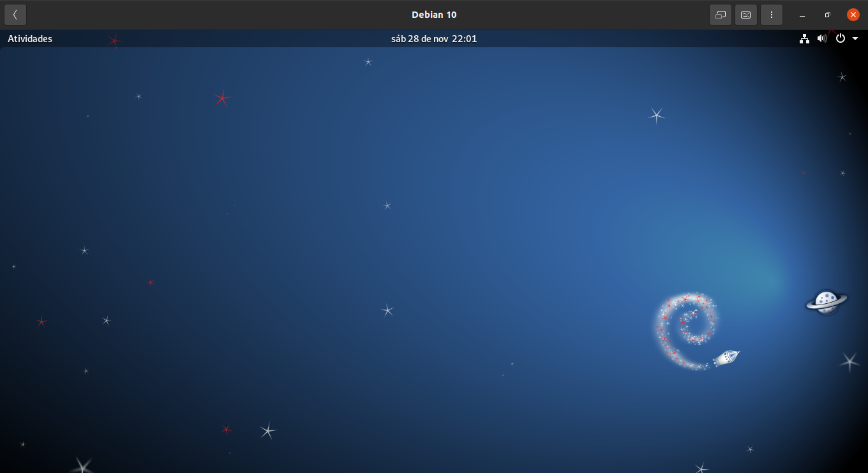
Task: Open the Atividades overview
Action: point(30,39)
